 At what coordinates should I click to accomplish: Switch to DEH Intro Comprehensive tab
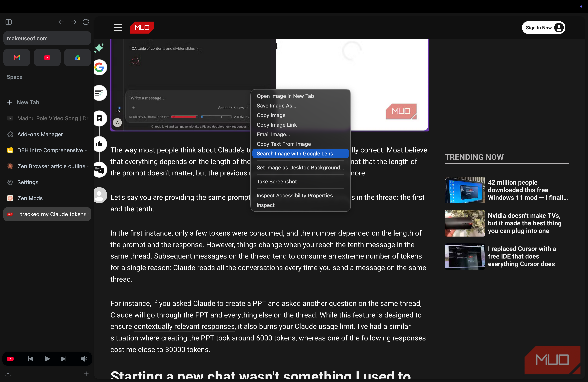(47, 150)
